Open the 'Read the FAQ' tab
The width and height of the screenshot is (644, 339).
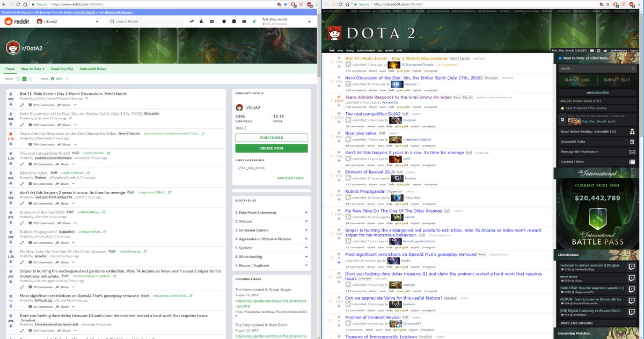click(62, 69)
